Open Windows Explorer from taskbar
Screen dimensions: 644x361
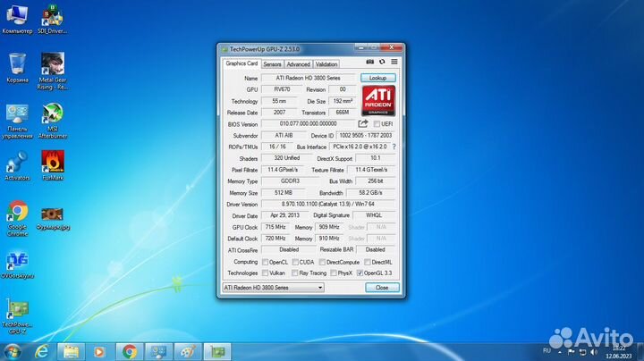(x=71, y=352)
